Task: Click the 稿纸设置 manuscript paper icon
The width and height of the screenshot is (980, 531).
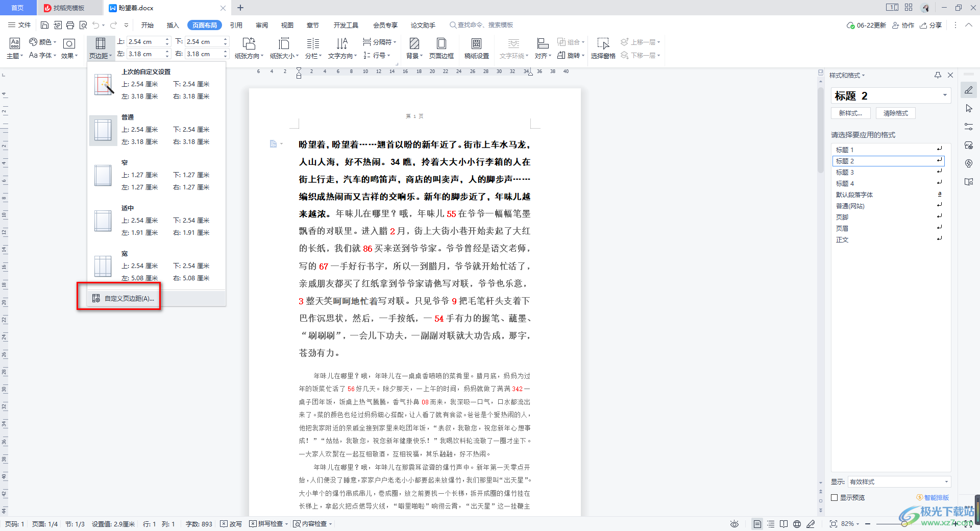Action: (476, 43)
